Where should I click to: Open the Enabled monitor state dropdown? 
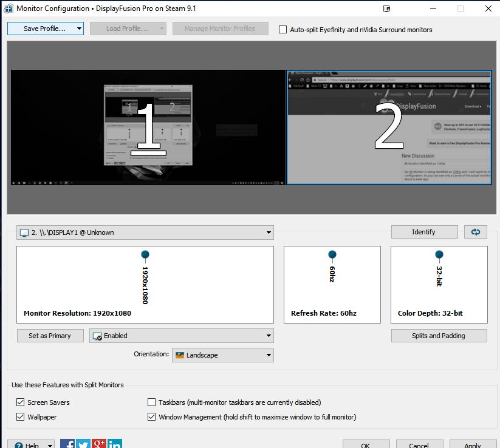(181, 336)
